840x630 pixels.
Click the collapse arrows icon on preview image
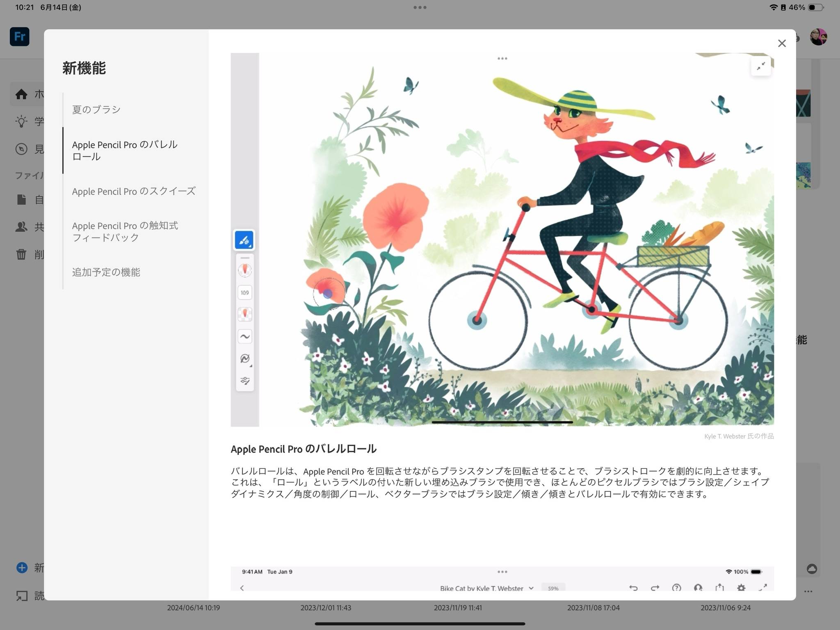tap(761, 66)
